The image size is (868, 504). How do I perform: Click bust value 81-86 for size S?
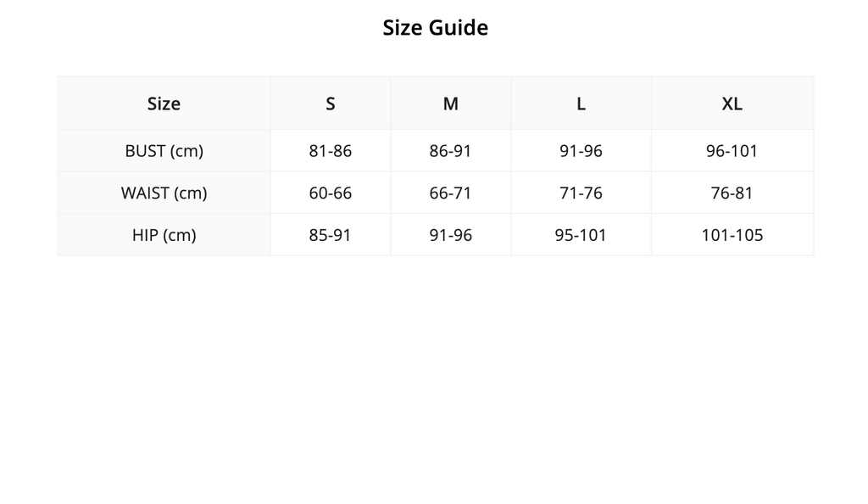(331, 151)
